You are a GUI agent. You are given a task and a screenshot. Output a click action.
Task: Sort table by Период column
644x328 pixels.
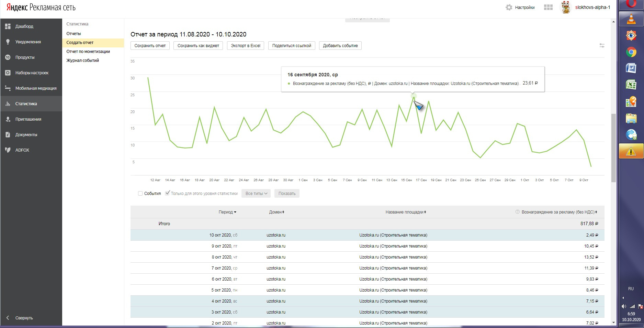point(227,212)
